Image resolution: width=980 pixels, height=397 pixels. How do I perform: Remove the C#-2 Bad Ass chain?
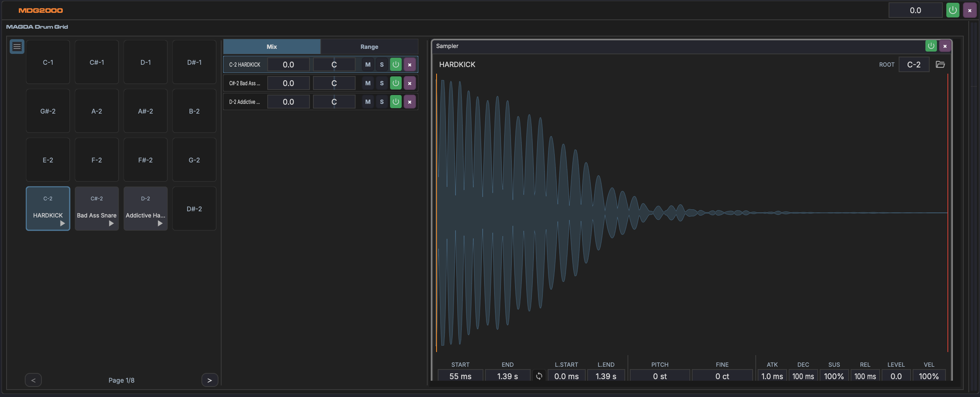409,83
